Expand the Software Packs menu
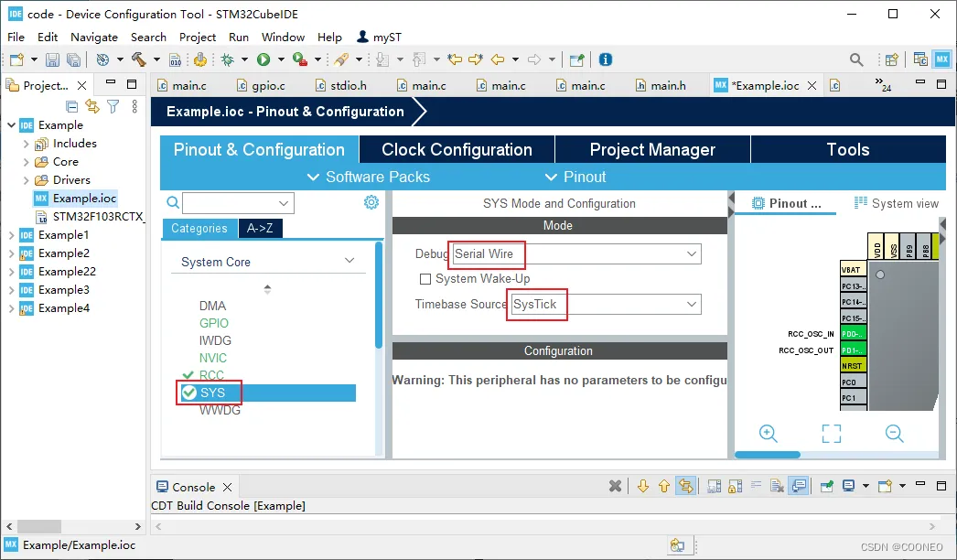This screenshot has height=560, width=957. point(369,178)
